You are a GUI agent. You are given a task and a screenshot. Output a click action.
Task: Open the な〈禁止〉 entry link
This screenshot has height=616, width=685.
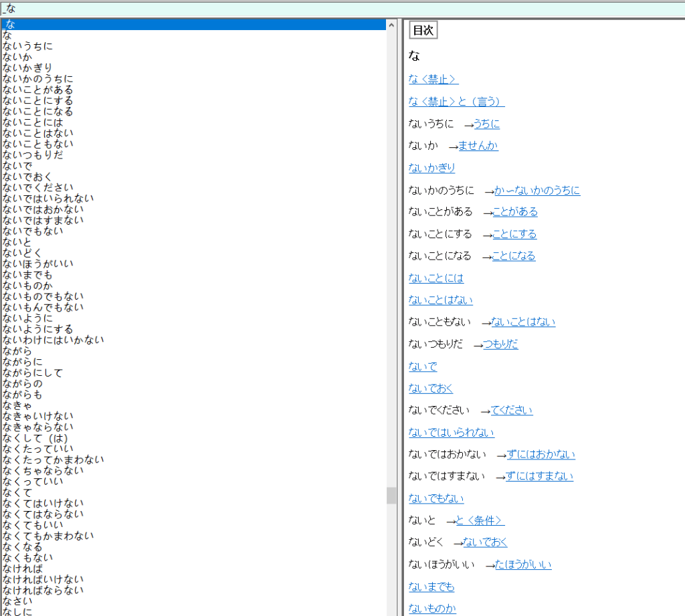433,78
